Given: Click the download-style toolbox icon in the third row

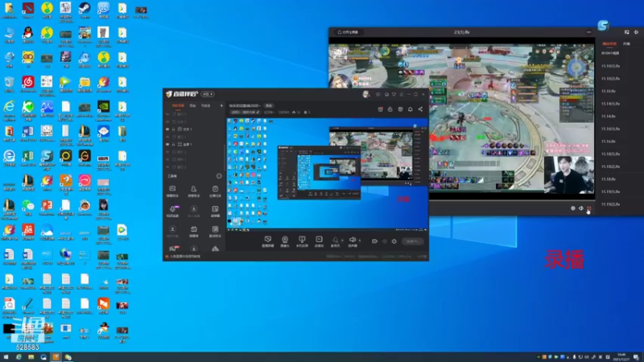Looking at the screenshot, I should coord(172,229).
